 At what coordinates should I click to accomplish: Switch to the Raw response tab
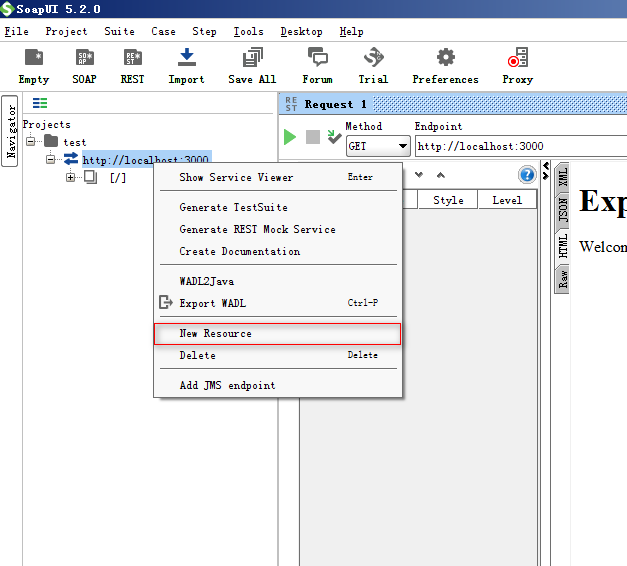pos(563,279)
